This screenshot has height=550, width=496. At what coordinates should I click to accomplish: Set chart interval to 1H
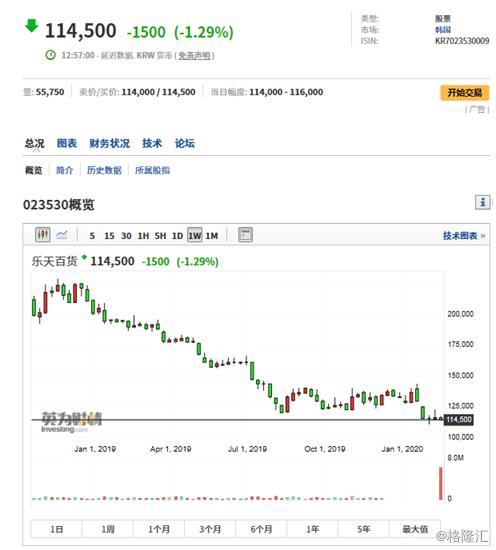143,236
